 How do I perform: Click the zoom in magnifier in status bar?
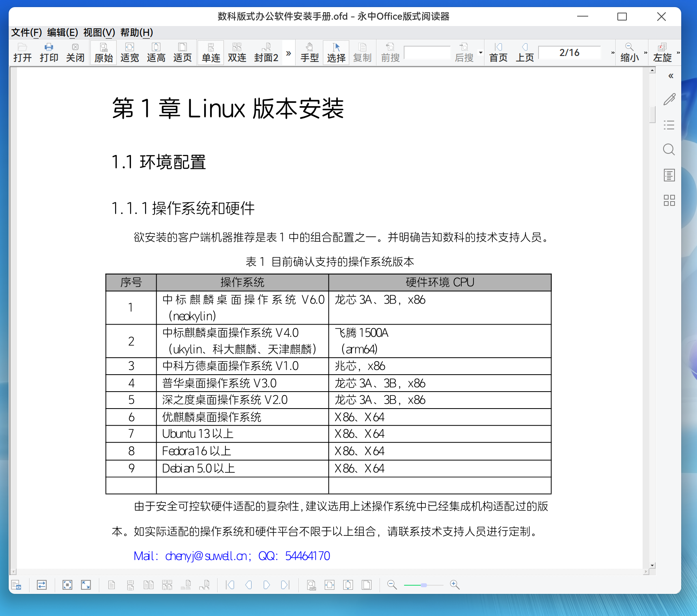[455, 585]
